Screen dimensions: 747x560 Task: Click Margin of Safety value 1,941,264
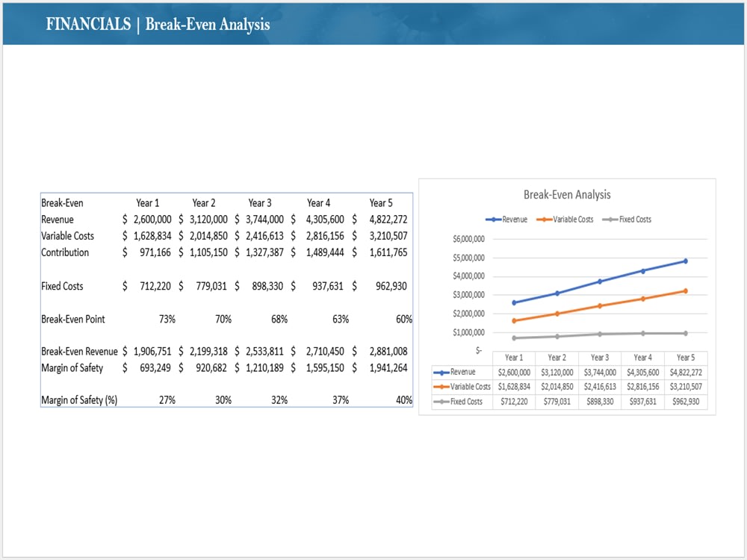(388, 368)
